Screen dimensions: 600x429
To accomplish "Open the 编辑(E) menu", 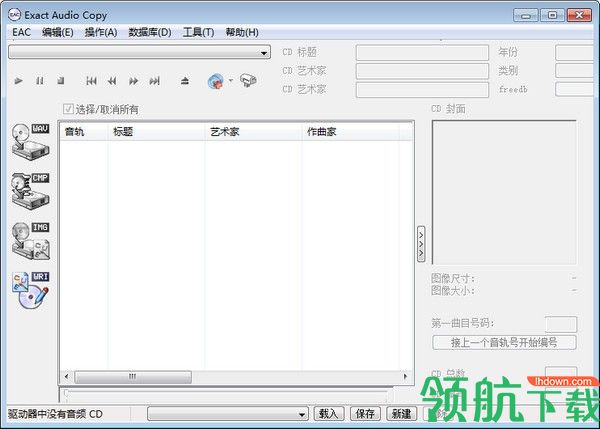I will pyautogui.click(x=57, y=32).
